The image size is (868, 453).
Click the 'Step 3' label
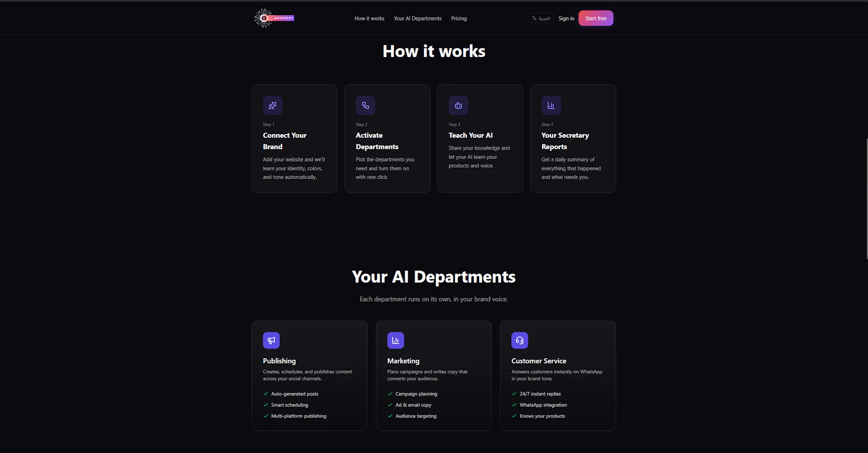click(x=454, y=125)
